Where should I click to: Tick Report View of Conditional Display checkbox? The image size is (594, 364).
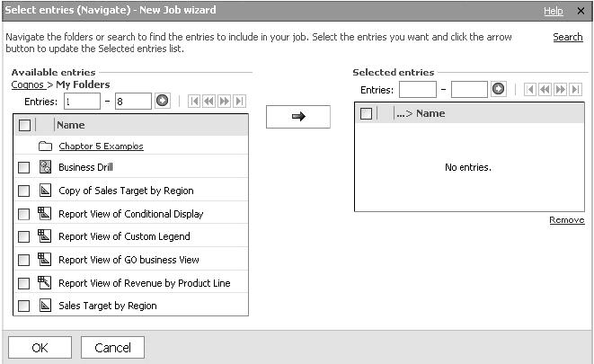[24, 214]
